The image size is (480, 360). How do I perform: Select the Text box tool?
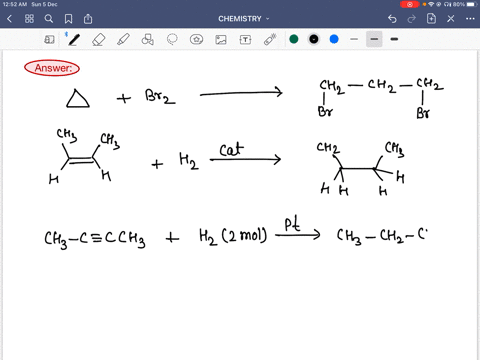[x=245, y=40]
